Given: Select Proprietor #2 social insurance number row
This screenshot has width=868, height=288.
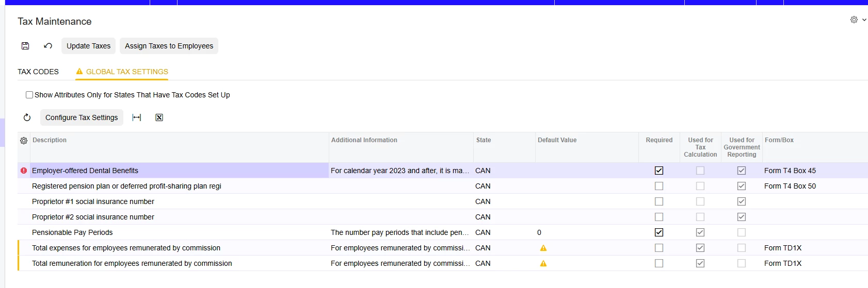Looking at the screenshot, I should (443, 217).
